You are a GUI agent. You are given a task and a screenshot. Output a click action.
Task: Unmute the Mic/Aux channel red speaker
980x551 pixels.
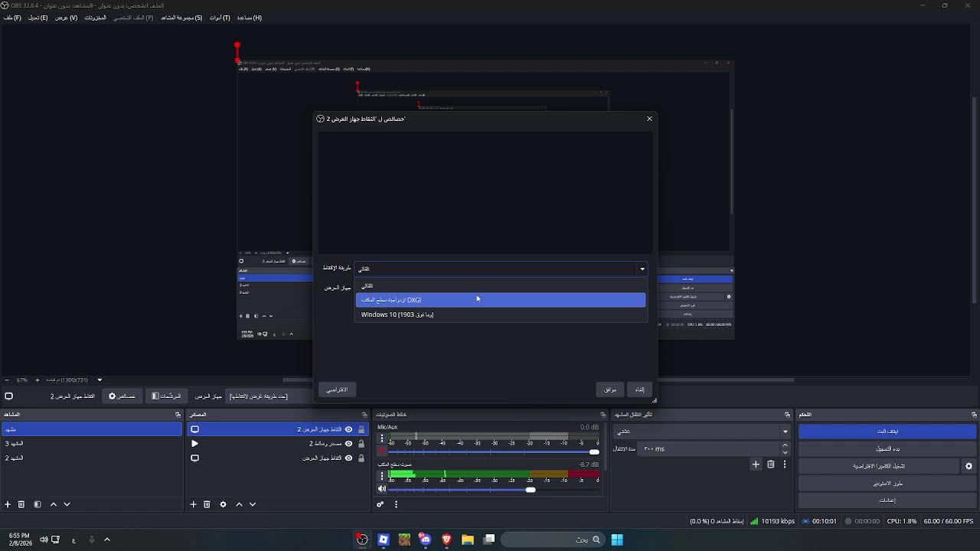pyautogui.click(x=382, y=452)
